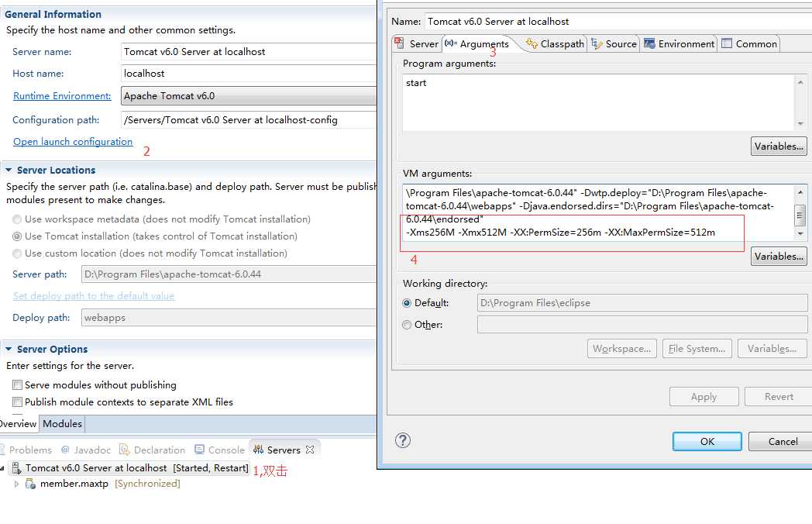The height and width of the screenshot is (524, 812).
Task: Click VM arguments scroll down arrow
Action: pyautogui.click(x=800, y=234)
